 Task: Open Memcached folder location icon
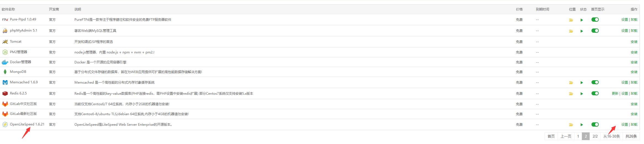(x=571, y=83)
